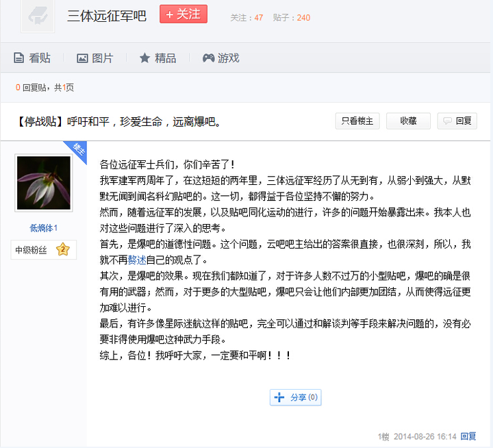493x448 pixels.
Task: Click the plus icon in 分享 button
Action: [279, 397]
